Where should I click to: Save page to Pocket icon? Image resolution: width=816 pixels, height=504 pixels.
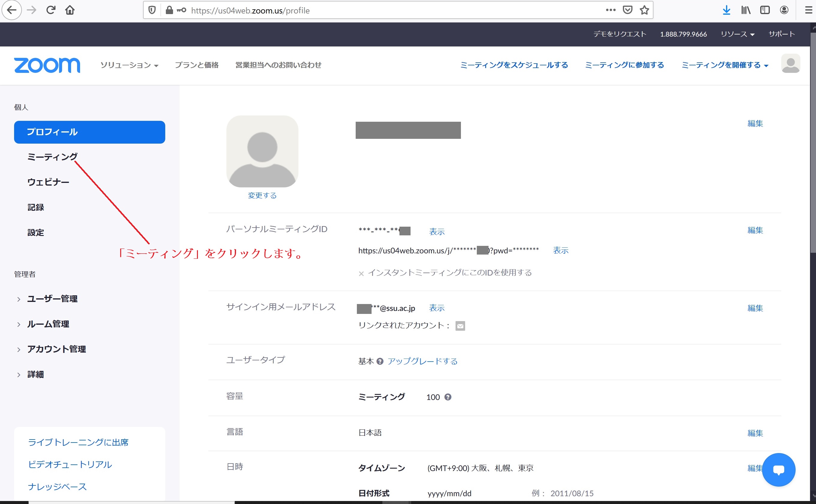click(628, 10)
